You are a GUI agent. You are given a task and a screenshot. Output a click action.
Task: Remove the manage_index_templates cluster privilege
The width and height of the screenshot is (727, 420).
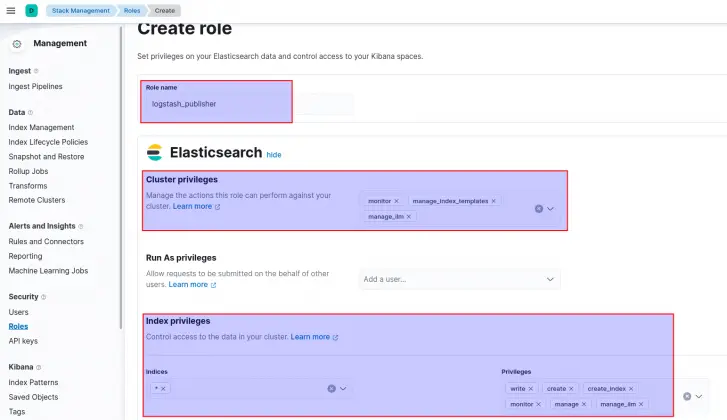click(494, 201)
